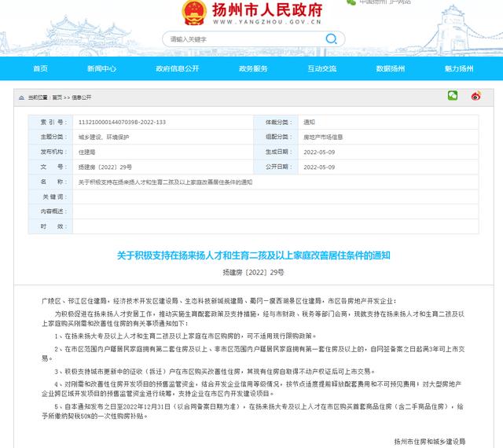The image size is (503, 448).
Task: Click the blue article headline
Action: 253,255
